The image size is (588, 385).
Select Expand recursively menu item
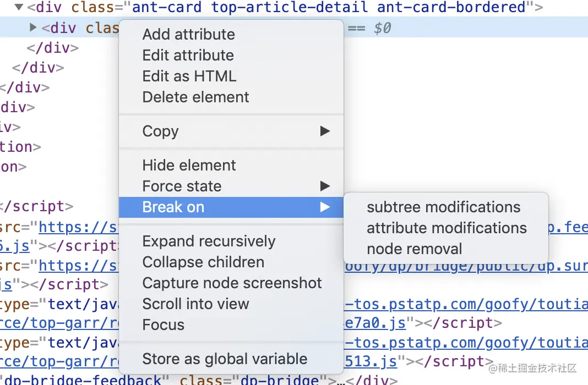[x=231, y=241]
